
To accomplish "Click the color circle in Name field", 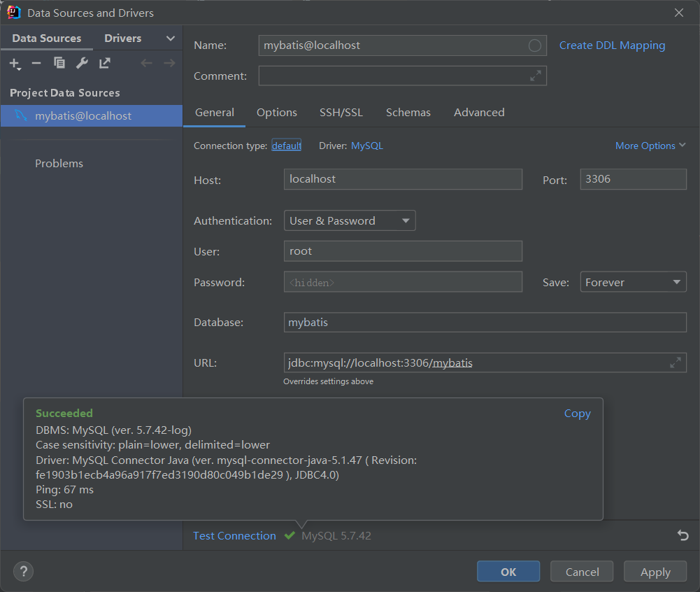I will click(x=535, y=45).
